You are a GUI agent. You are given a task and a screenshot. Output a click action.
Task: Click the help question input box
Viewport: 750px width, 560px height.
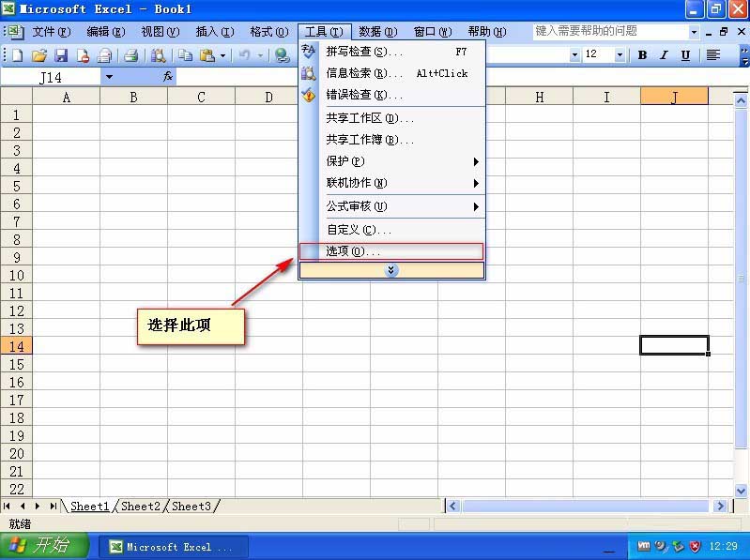(611, 32)
